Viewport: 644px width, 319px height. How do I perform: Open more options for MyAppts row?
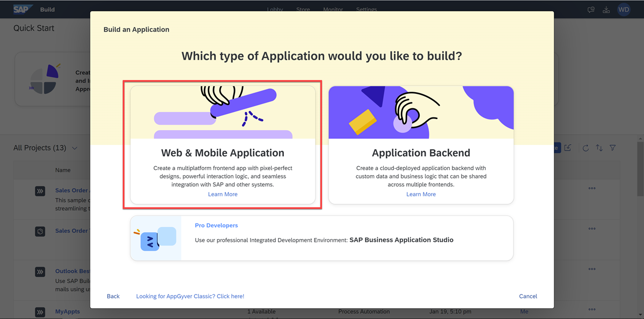coord(592,309)
